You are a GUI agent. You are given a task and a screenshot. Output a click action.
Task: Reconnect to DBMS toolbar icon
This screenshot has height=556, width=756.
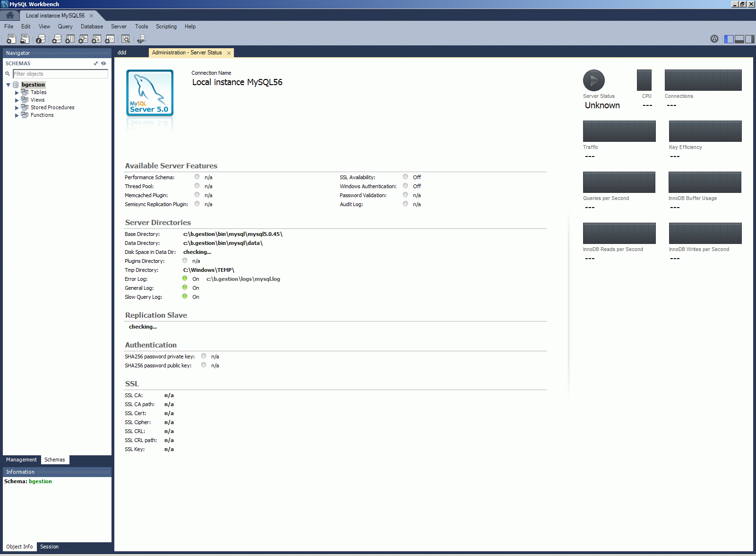pos(141,39)
